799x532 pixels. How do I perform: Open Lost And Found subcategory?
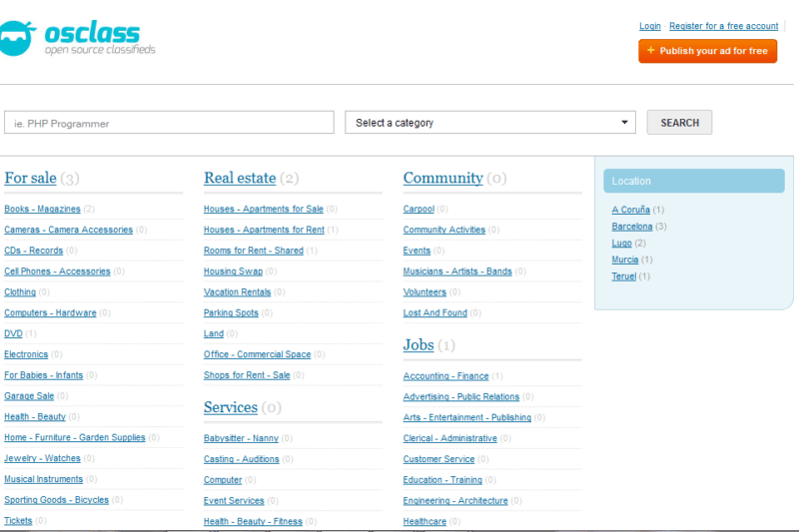pos(434,312)
